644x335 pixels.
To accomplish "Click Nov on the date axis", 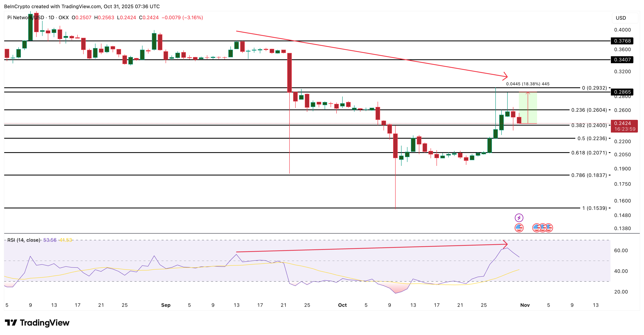I will [x=525, y=305].
